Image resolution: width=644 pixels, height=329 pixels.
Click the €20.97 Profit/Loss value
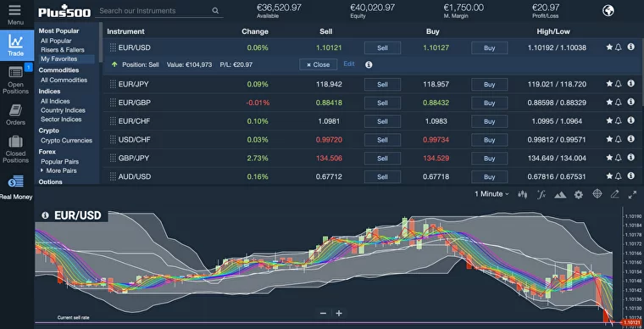click(x=546, y=8)
